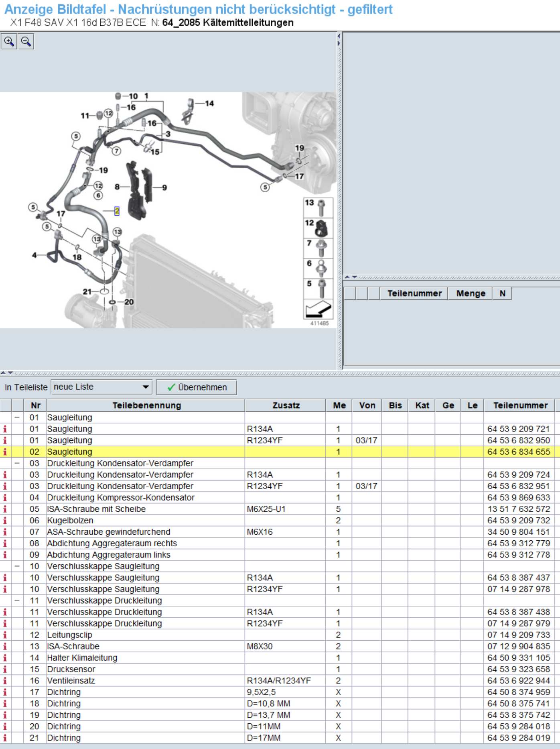
Task: Open info icon for Halter Klimaleitung row
Action: [x=5, y=657]
